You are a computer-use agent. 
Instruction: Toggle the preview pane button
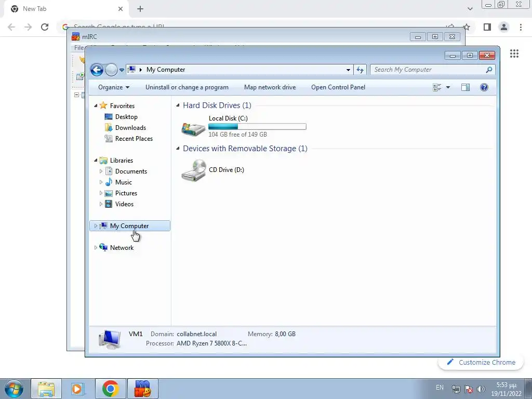465,87
